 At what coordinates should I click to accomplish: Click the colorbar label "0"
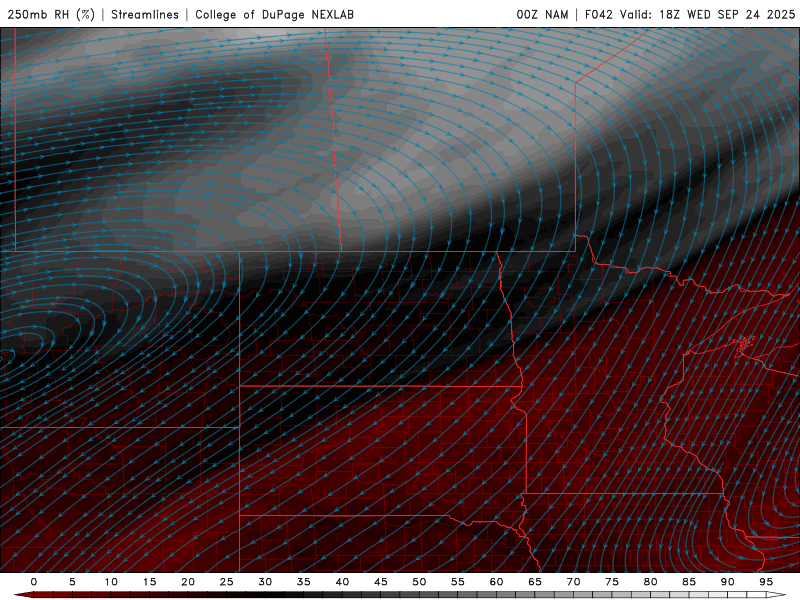[x=34, y=582]
